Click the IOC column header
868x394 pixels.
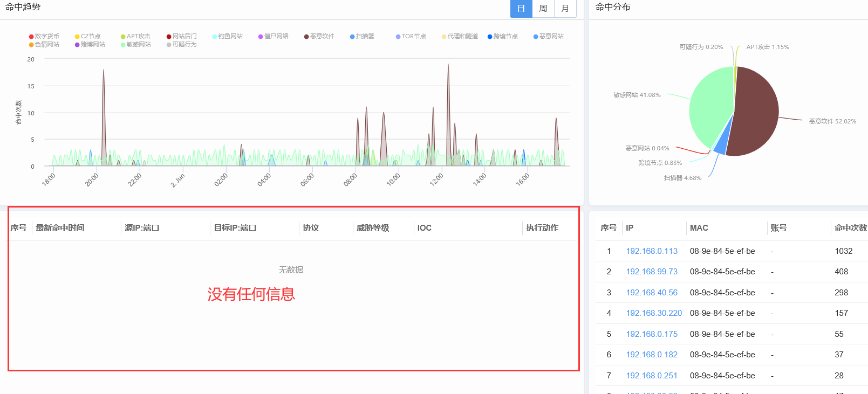tap(425, 228)
